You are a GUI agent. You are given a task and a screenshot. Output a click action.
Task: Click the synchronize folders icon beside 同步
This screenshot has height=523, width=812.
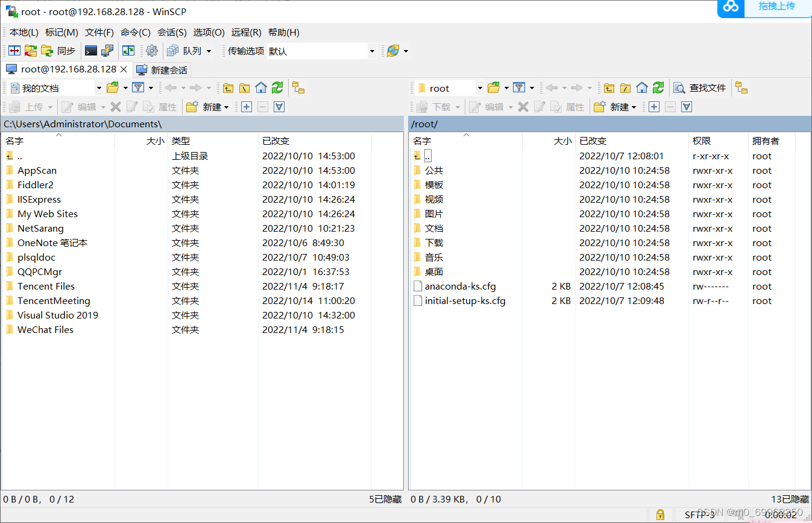[x=31, y=51]
